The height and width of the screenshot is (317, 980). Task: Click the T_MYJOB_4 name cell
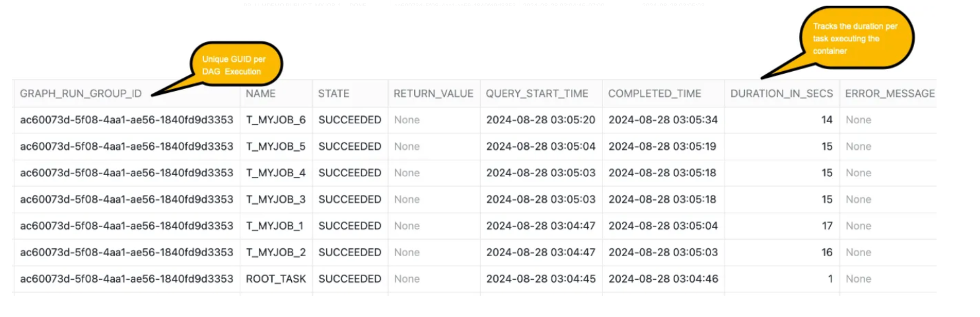point(276,173)
